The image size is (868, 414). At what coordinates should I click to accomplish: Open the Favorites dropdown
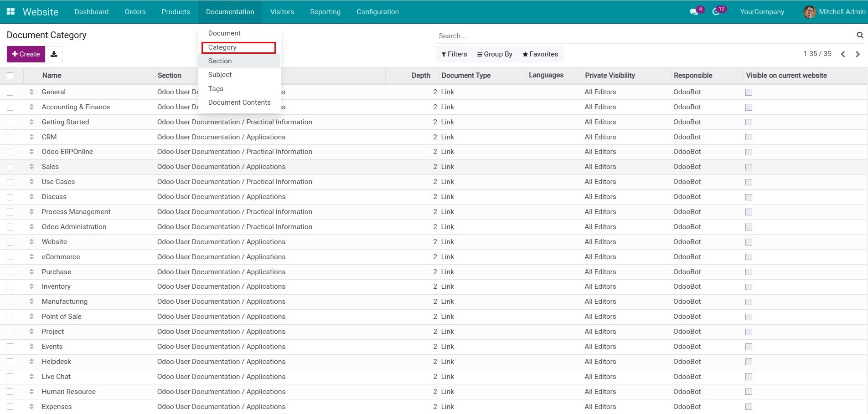(540, 54)
